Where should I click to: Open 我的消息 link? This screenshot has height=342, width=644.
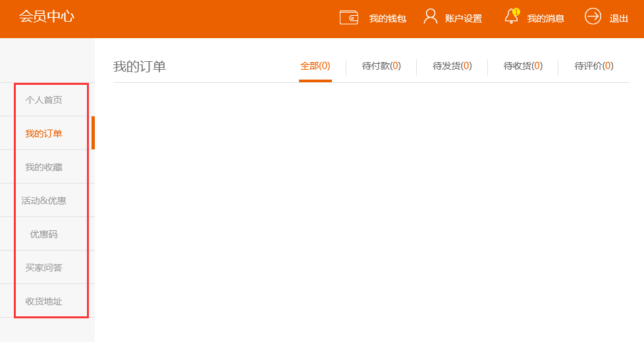point(546,18)
